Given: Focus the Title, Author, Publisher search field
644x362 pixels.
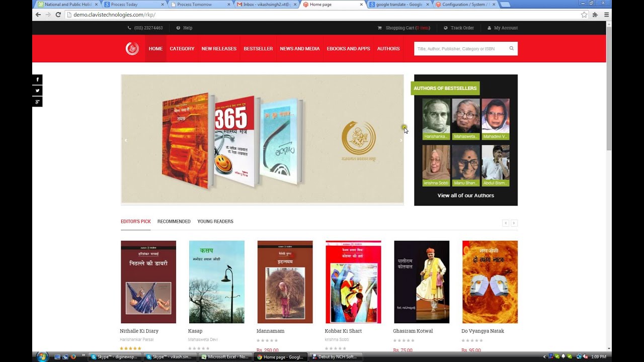Looking at the screenshot, I should click(x=460, y=49).
